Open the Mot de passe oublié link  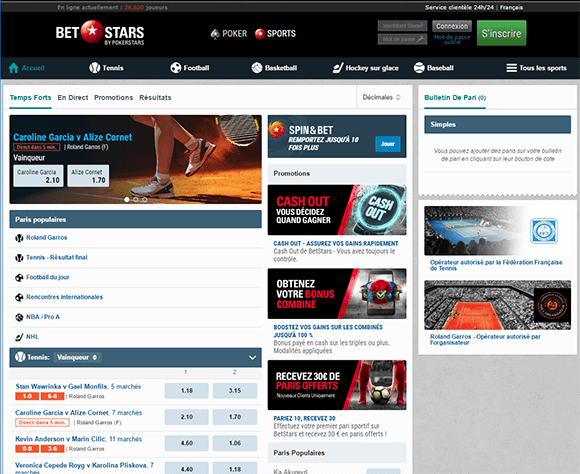point(452,40)
